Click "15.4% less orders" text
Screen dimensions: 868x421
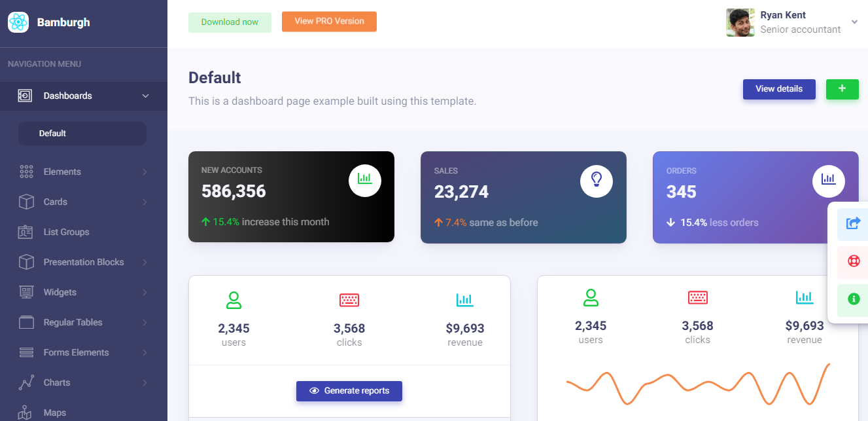tap(712, 223)
